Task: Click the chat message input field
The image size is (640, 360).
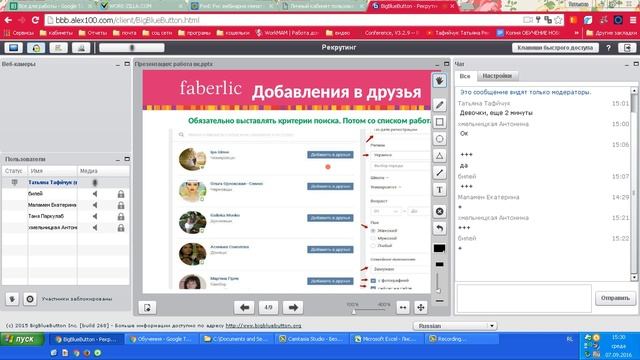Action: pyautogui.click(x=524, y=298)
